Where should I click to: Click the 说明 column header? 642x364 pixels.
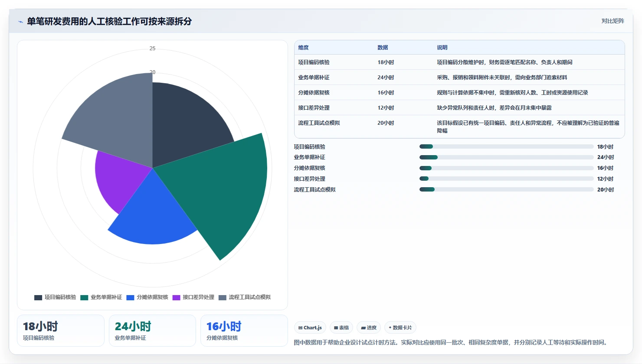442,48
